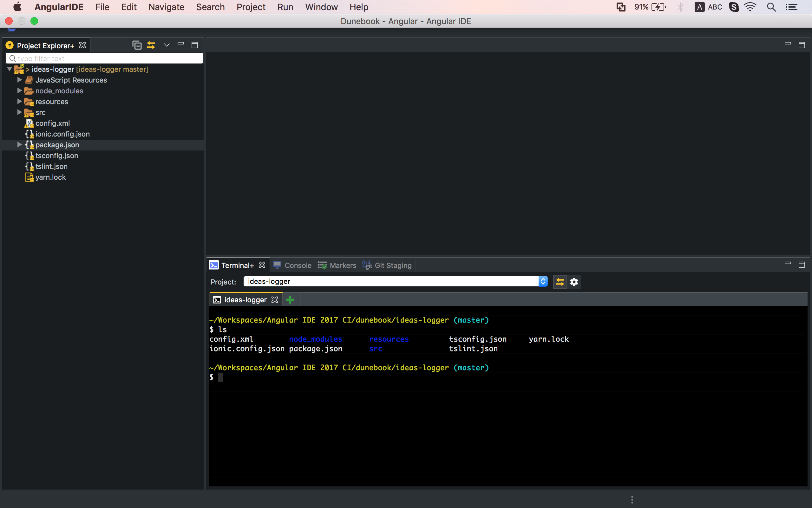Select the ideas-logger terminal session tab
812x508 pixels.
pyautogui.click(x=245, y=300)
